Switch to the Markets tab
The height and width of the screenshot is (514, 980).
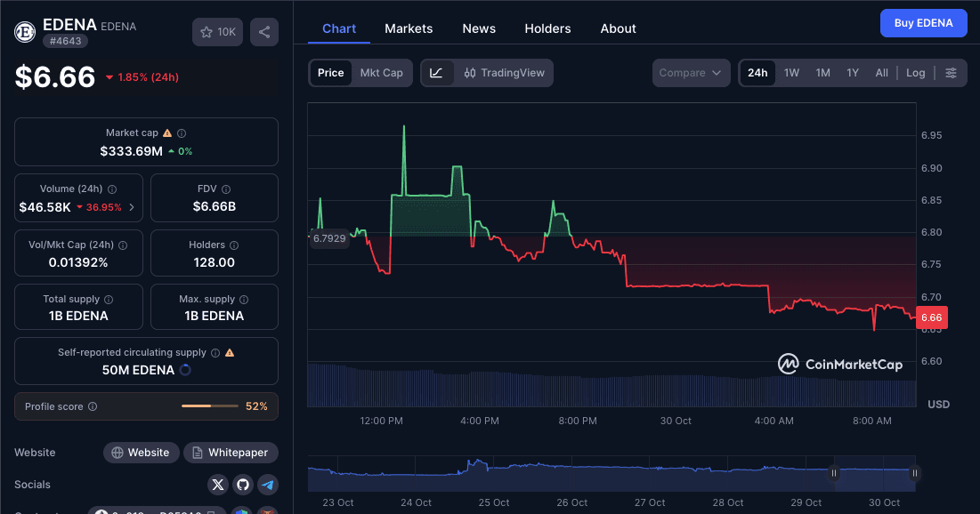409,28
